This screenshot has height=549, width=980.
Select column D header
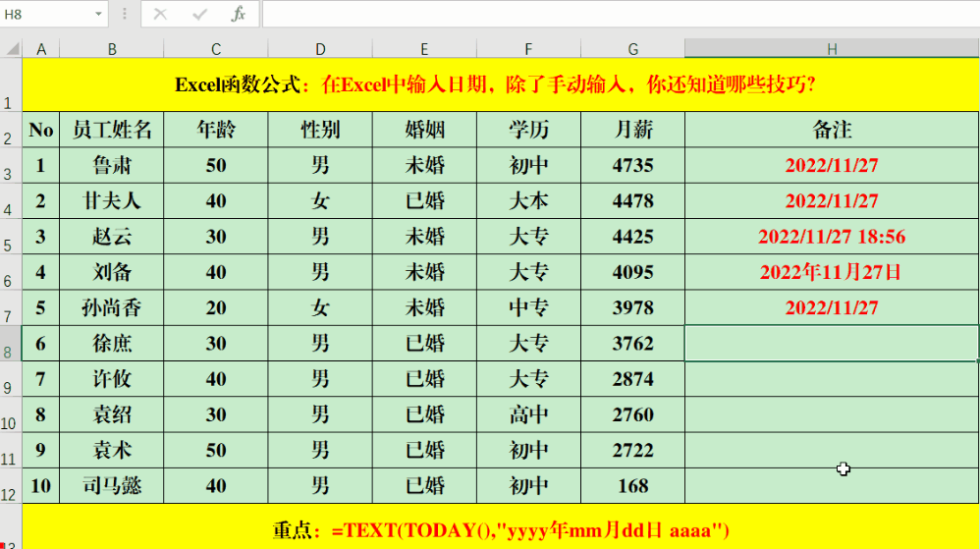(320, 49)
